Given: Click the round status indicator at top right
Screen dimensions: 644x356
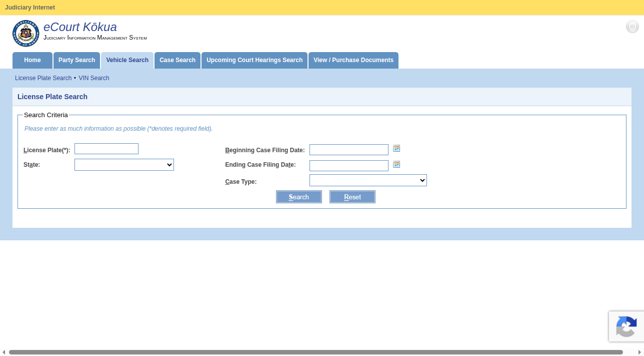Looking at the screenshot, I should pos(632,27).
